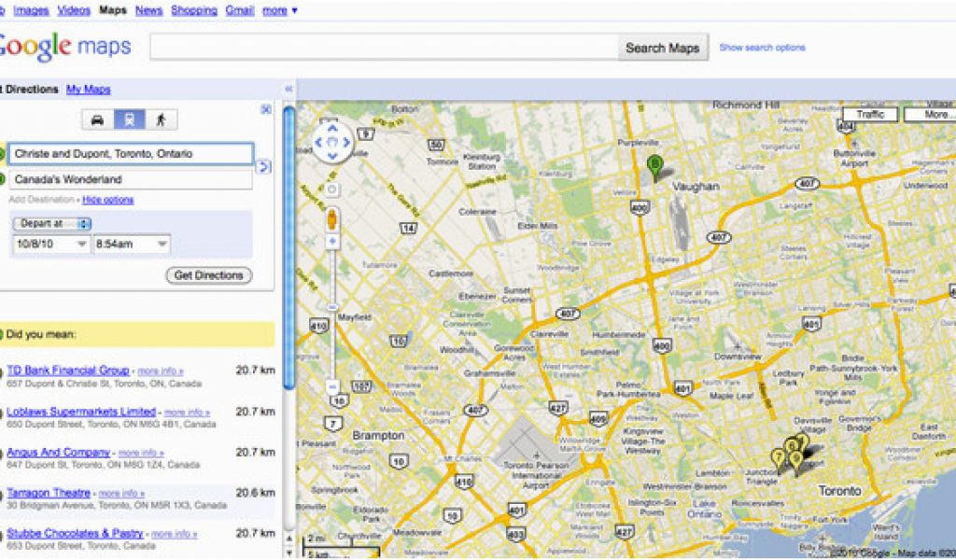The width and height of the screenshot is (956, 560).
Task: Click the Street View pegman
Action: [332, 218]
